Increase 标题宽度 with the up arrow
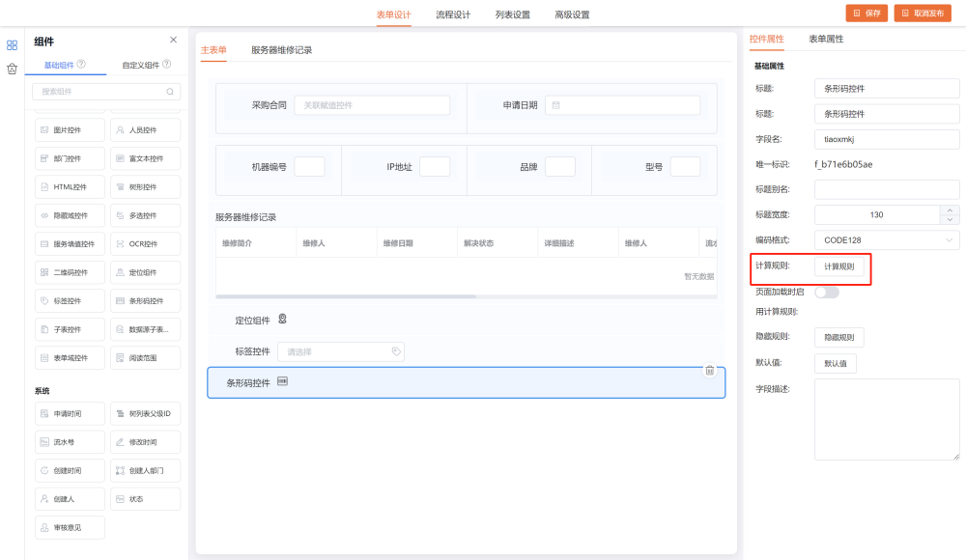 (x=951, y=210)
